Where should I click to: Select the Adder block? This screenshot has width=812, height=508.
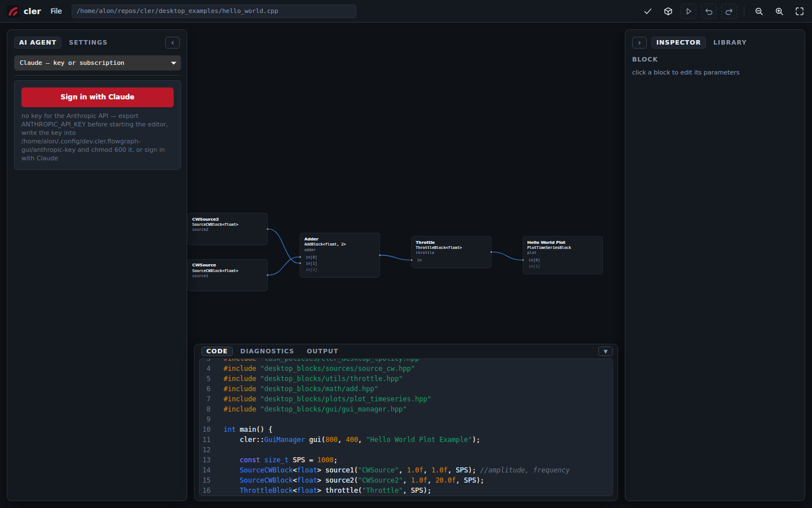click(x=339, y=255)
